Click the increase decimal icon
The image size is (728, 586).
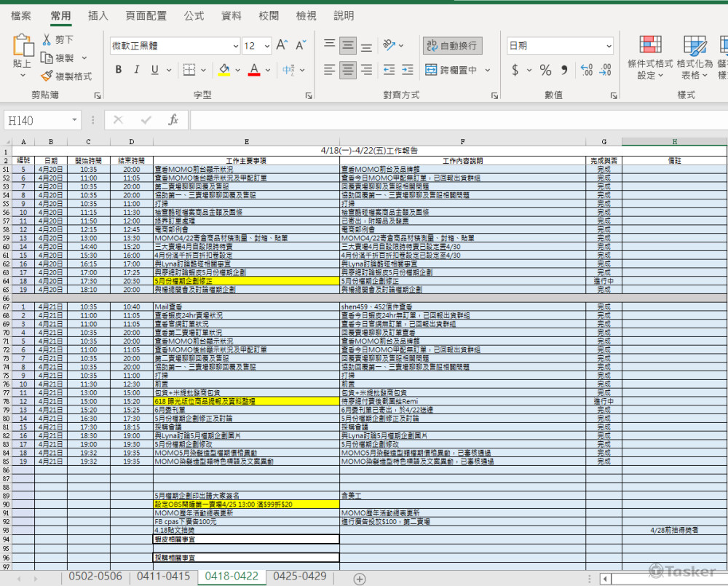586,70
